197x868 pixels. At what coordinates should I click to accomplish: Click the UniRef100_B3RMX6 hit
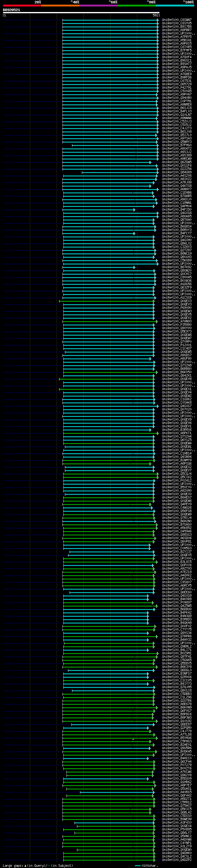(x=176, y=430)
